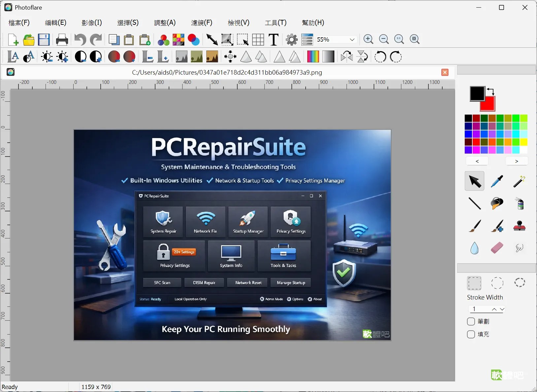Image resolution: width=537 pixels, height=392 pixels.
Task: Click the Text tool icon in the toolbar
Action: [x=274, y=40]
